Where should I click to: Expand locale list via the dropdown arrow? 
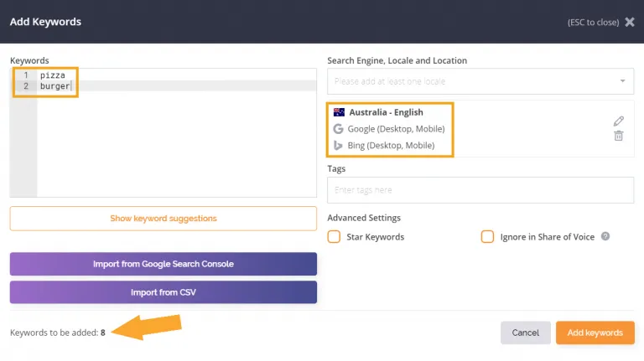point(623,81)
